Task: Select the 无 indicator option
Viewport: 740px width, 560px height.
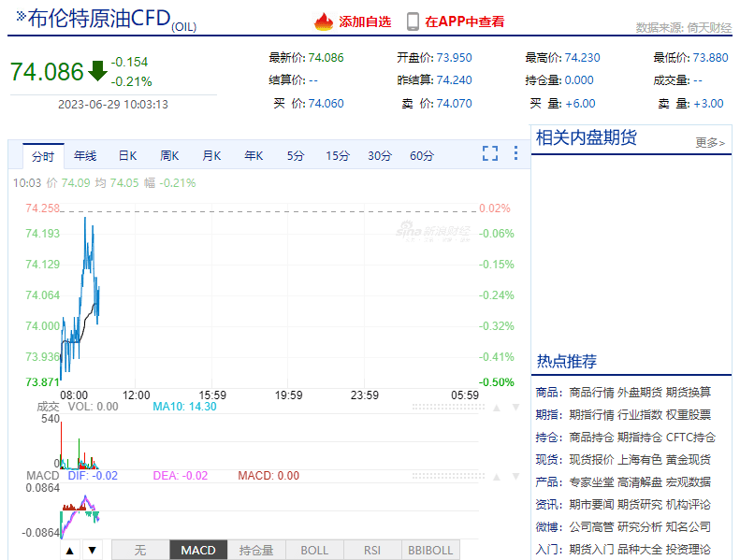Action: 140,550
